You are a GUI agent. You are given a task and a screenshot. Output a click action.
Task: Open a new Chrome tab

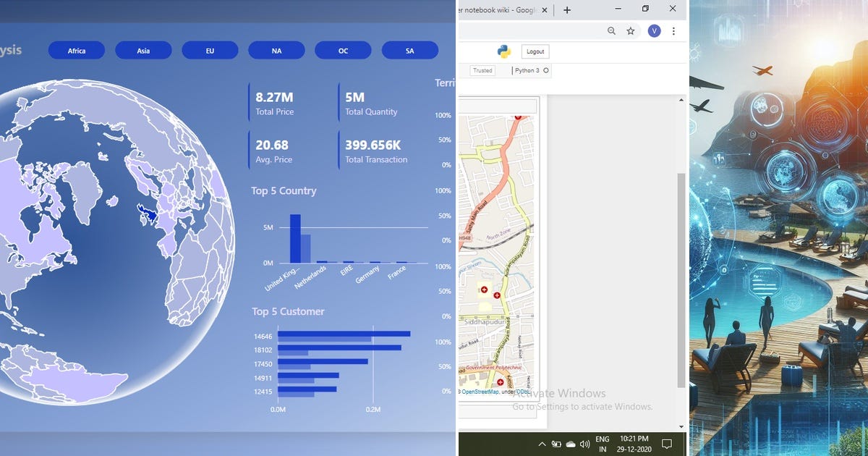(567, 10)
